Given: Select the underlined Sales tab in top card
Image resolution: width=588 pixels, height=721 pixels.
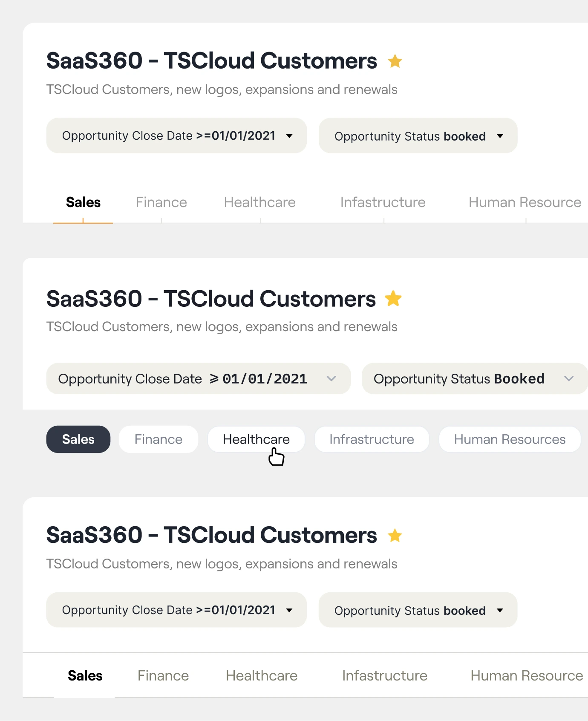Looking at the screenshot, I should tap(83, 202).
